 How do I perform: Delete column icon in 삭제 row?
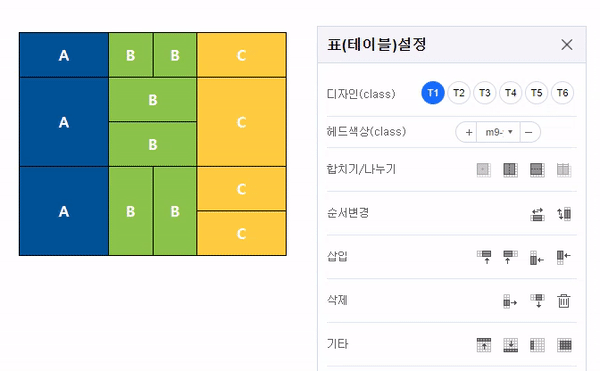tap(510, 301)
